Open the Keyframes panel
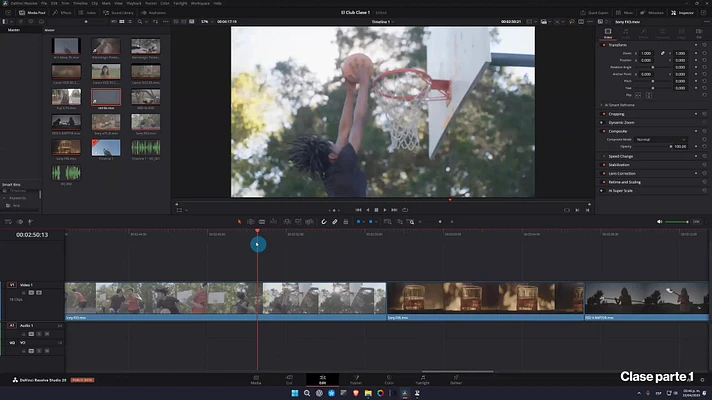The height and width of the screenshot is (400, 712). point(153,13)
